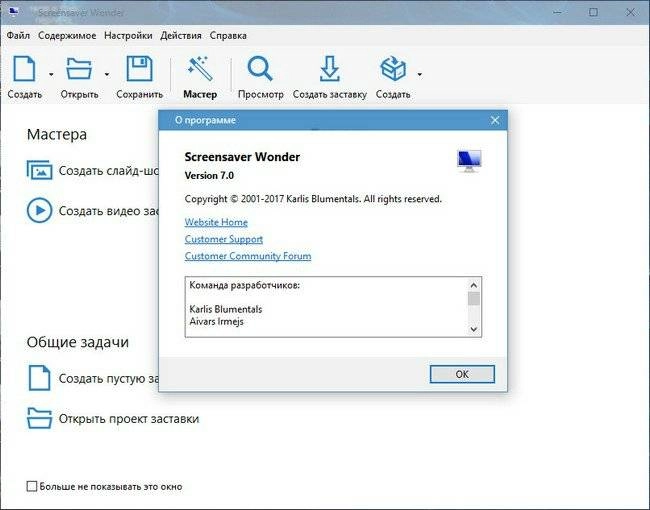Click the Karlis Blumentals credits line
The width and height of the screenshot is (650, 510).
click(226, 309)
